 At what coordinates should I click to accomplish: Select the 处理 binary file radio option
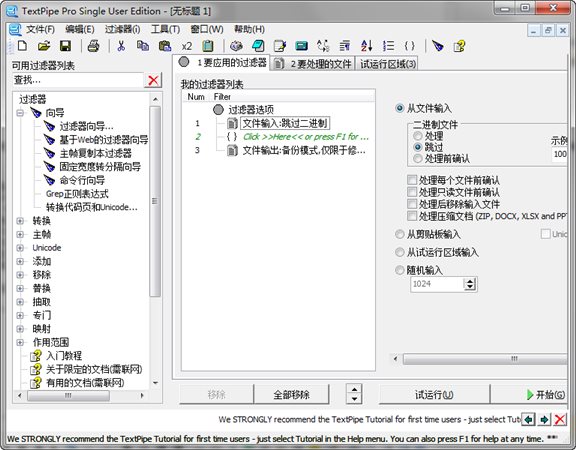(417, 136)
